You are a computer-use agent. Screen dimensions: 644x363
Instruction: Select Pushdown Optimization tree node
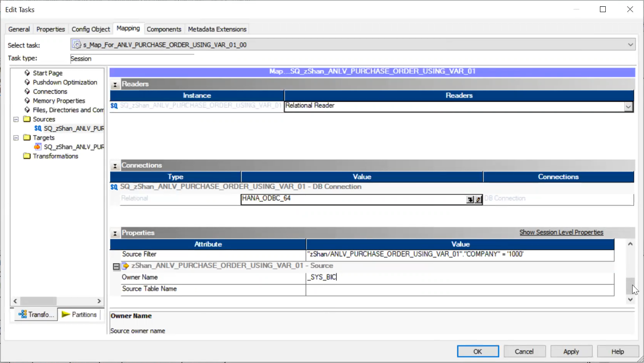pyautogui.click(x=65, y=82)
